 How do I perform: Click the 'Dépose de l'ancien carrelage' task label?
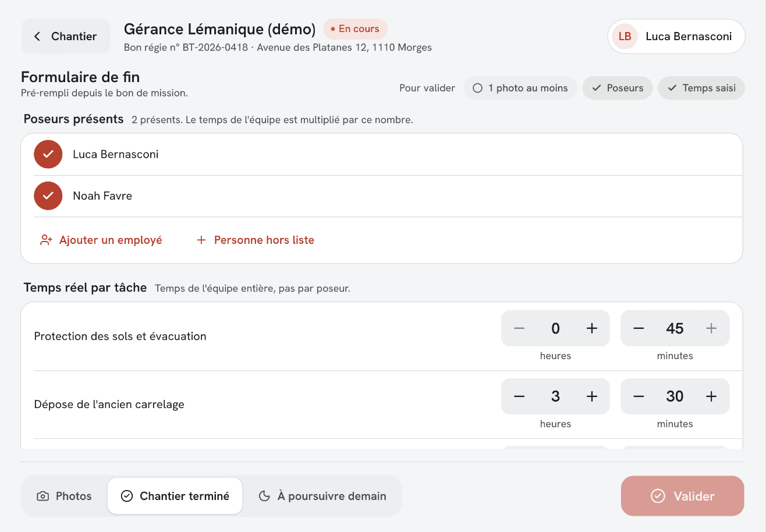point(109,404)
